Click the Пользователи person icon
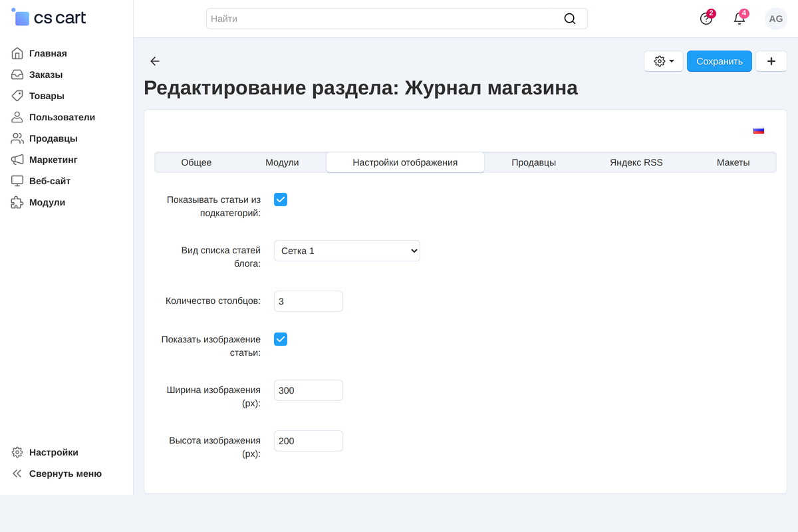 click(17, 117)
